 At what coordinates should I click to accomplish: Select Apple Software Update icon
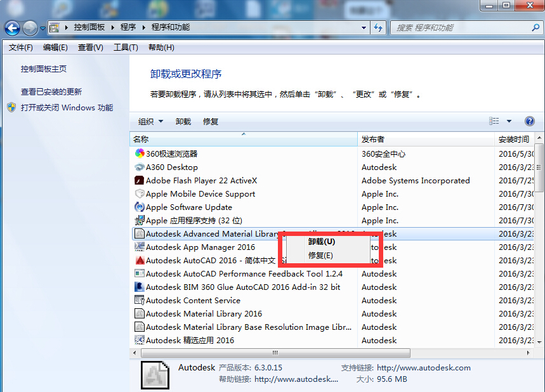click(x=140, y=207)
